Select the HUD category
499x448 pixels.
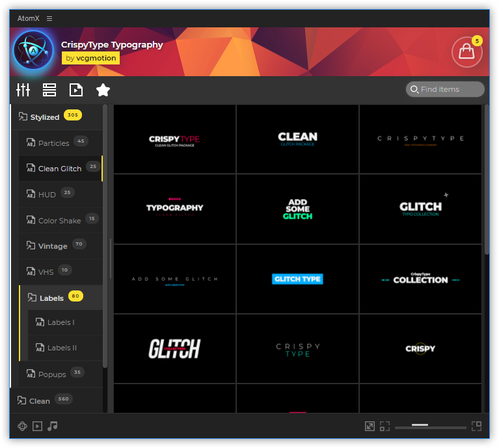[x=61, y=194]
